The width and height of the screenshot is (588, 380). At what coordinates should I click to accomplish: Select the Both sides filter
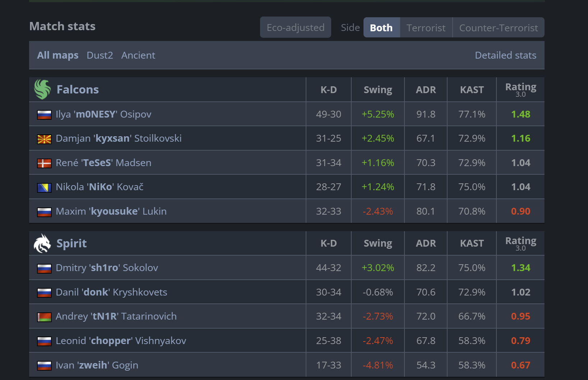tap(381, 28)
